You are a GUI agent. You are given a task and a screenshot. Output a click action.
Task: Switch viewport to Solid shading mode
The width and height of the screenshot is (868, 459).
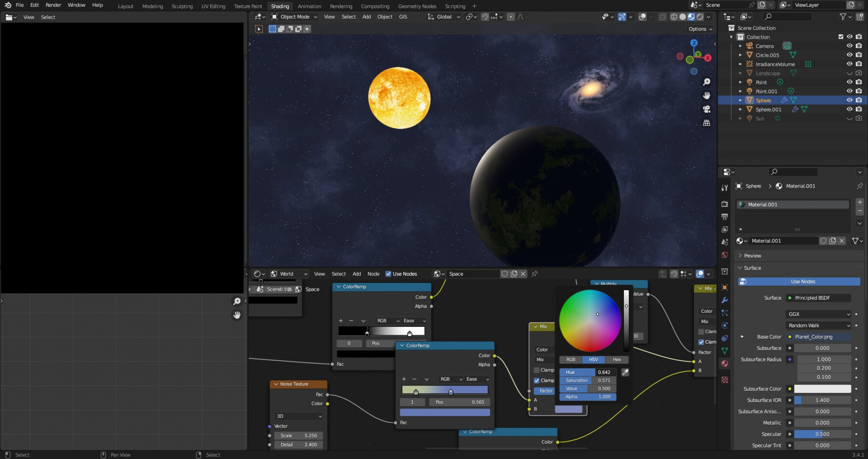(683, 16)
